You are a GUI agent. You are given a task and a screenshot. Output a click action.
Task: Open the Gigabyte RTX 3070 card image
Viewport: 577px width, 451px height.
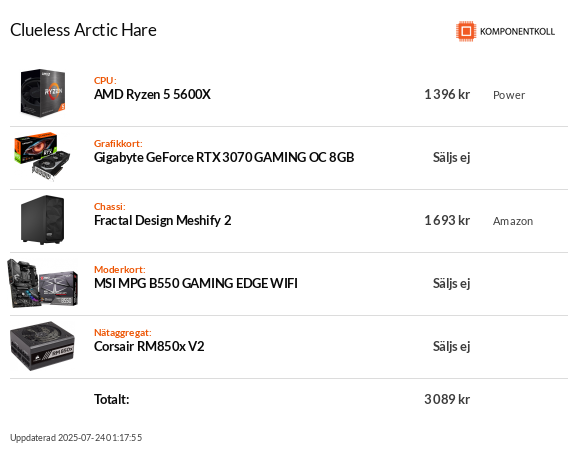(42, 157)
